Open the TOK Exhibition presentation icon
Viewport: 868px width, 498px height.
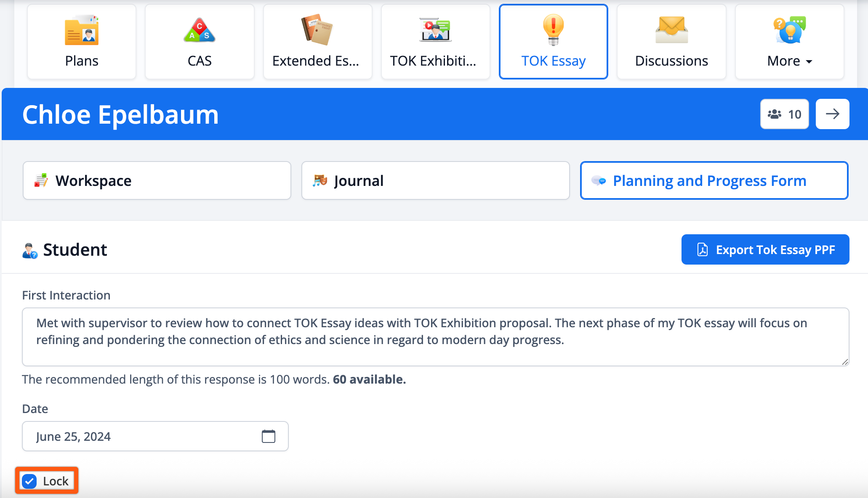point(435,30)
